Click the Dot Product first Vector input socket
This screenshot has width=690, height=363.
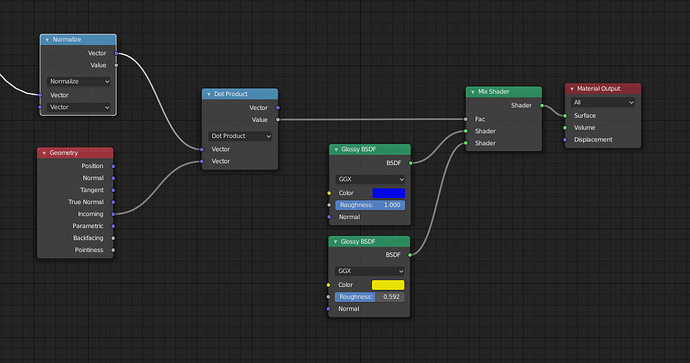tap(202, 150)
